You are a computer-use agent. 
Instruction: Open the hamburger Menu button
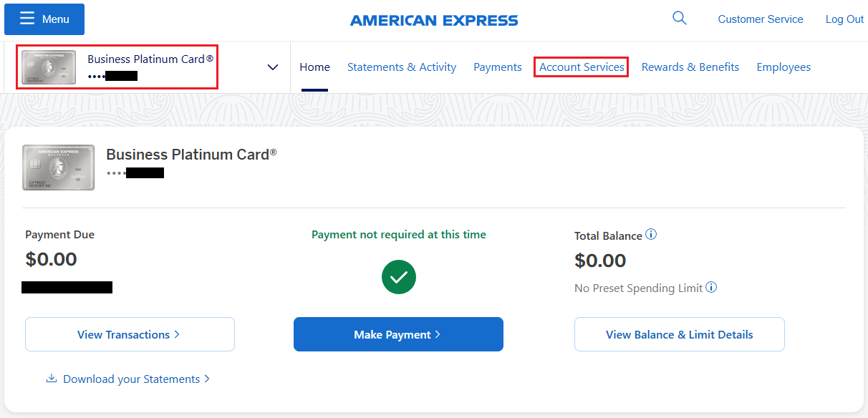(x=44, y=19)
